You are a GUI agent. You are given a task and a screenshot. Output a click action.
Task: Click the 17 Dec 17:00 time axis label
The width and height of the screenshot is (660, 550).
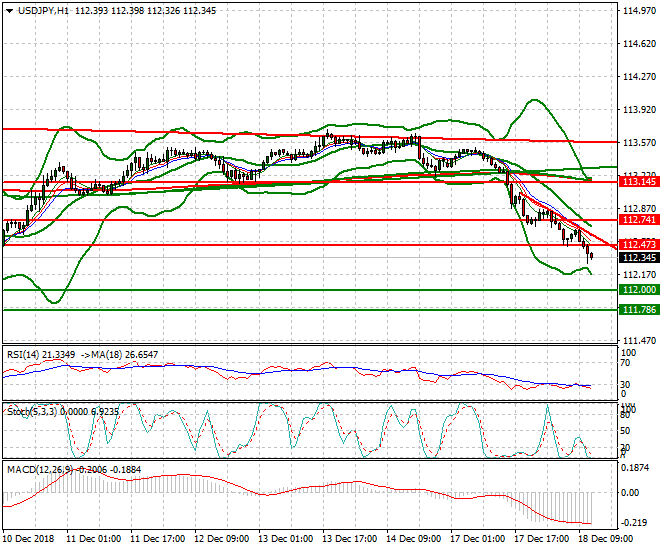coord(542,539)
